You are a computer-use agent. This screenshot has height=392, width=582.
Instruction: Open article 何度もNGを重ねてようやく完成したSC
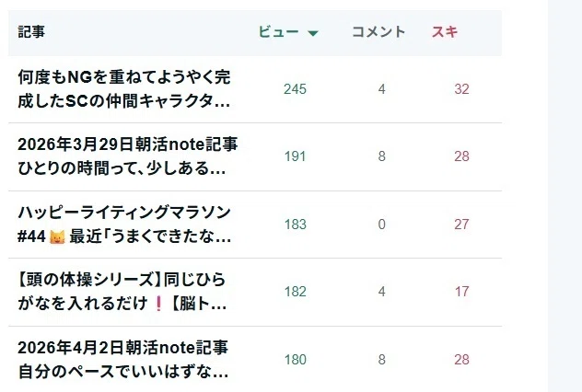[x=124, y=89]
